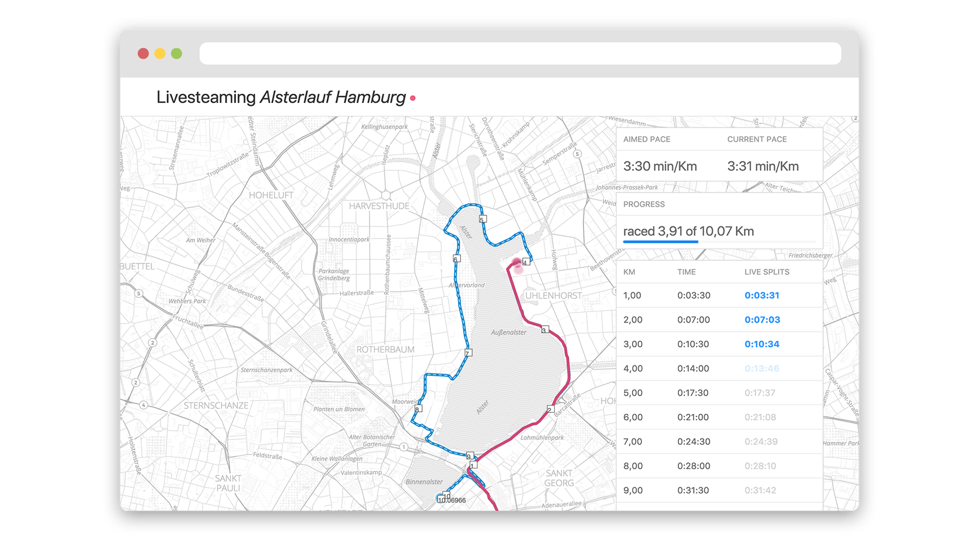Click the STERNSCHANZE district label
Screen dimensions: 980x551
tap(216, 406)
